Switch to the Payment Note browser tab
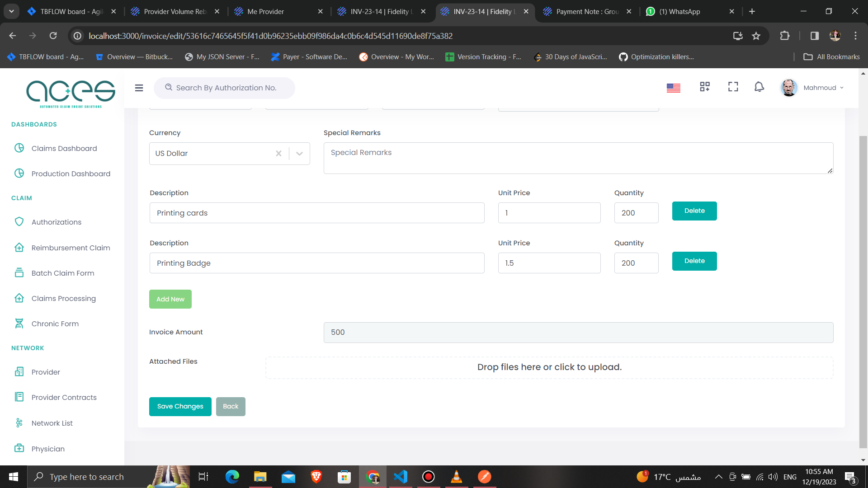The image size is (868, 488). [587, 11]
